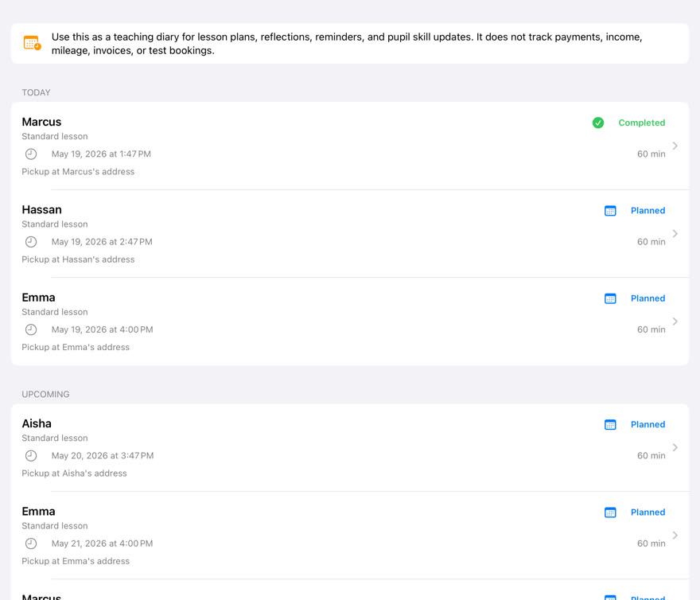Click the Completed status label for Marcus

641,123
